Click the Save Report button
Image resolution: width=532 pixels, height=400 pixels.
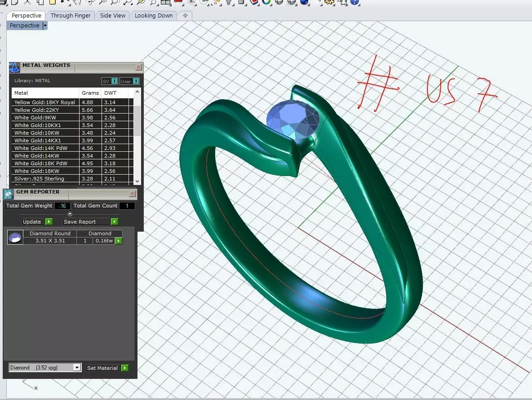point(87,222)
